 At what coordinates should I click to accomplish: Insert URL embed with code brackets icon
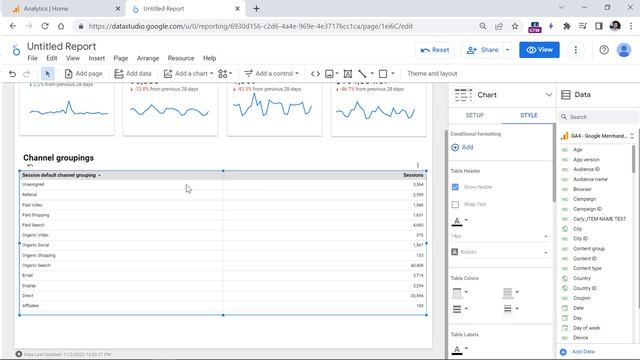[x=315, y=74]
